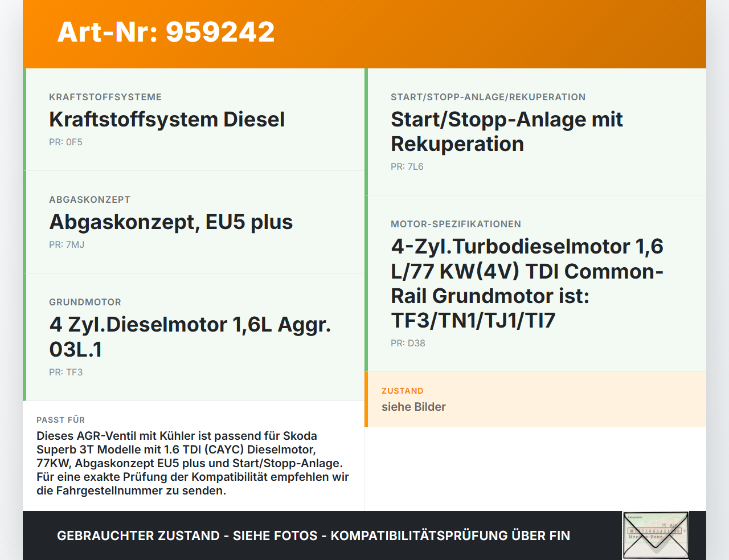Select the MOTOR-SPEZIFIKATIONEN section label
Image resolution: width=729 pixels, height=560 pixels.
456,224
